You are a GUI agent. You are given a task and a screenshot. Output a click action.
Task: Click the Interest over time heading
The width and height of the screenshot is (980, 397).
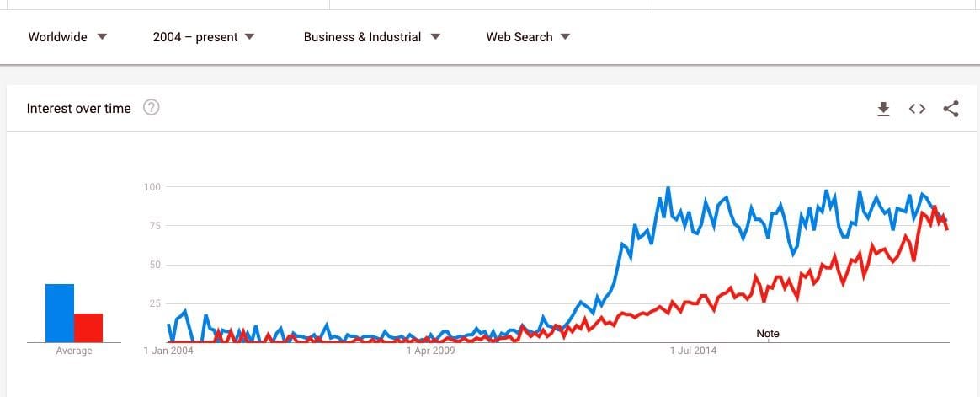[79, 108]
